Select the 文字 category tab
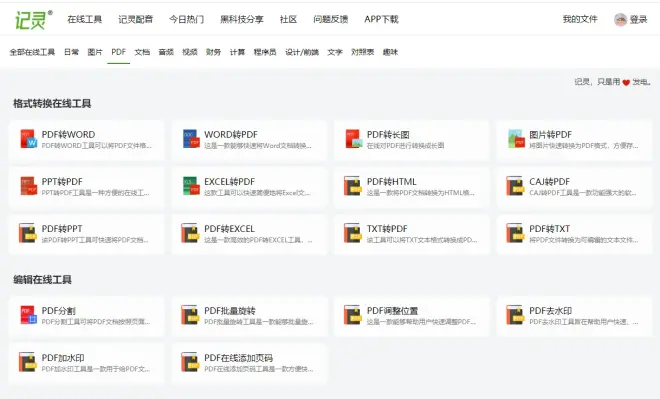 (x=335, y=52)
